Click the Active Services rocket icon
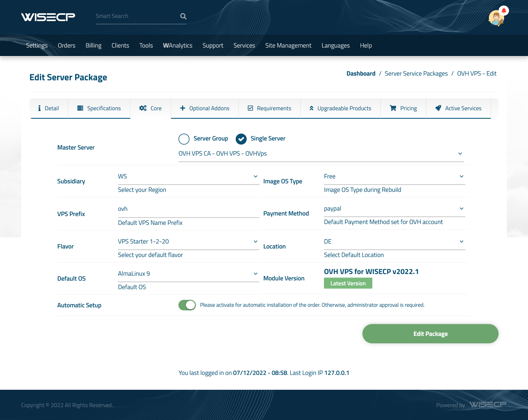The height and width of the screenshot is (420, 528). [438, 108]
